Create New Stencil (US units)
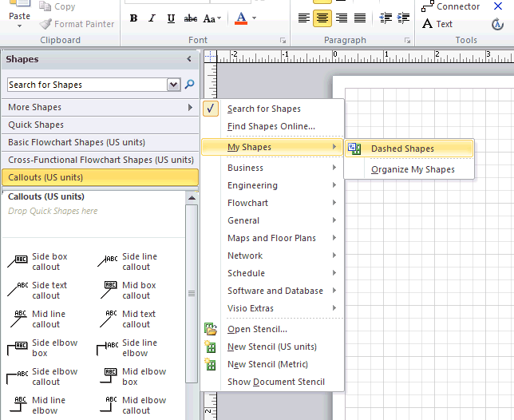The height and width of the screenshot is (420, 514). point(273,347)
